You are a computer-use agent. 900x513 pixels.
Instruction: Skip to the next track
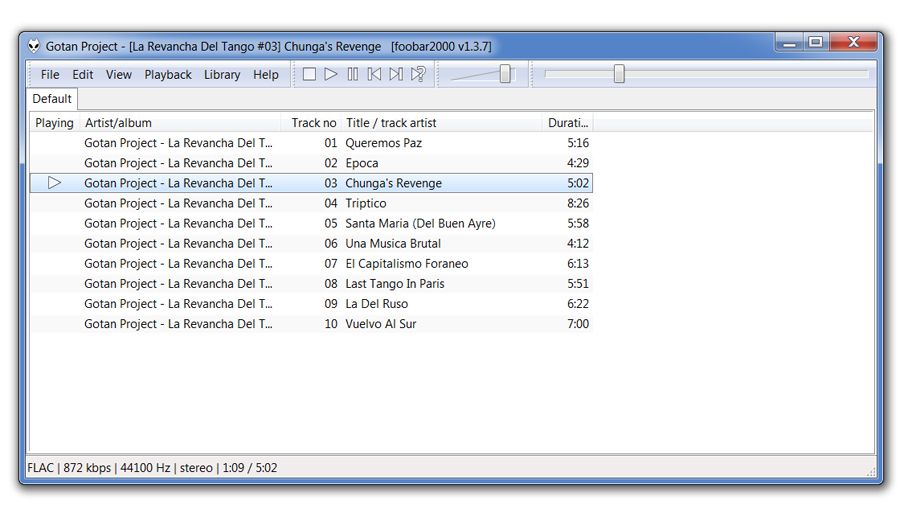click(396, 74)
